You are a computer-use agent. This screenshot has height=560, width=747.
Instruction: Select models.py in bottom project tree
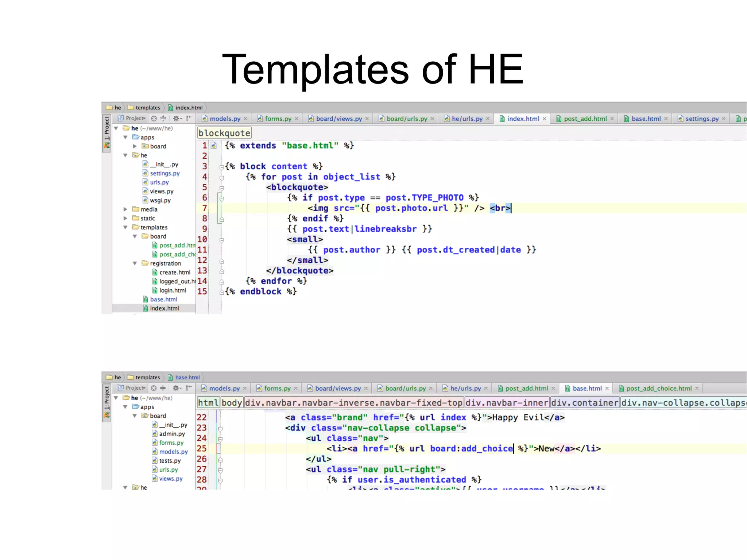(x=170, y=452)
